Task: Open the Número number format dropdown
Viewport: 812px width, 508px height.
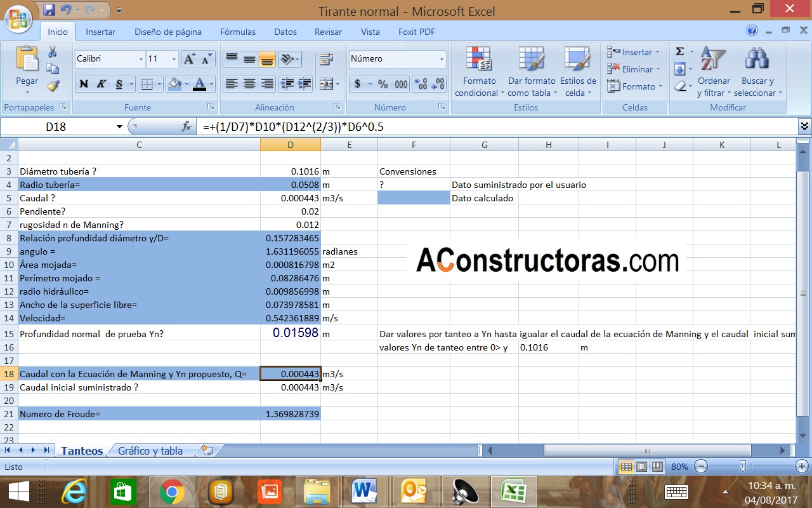Action: tap(442, 59)
